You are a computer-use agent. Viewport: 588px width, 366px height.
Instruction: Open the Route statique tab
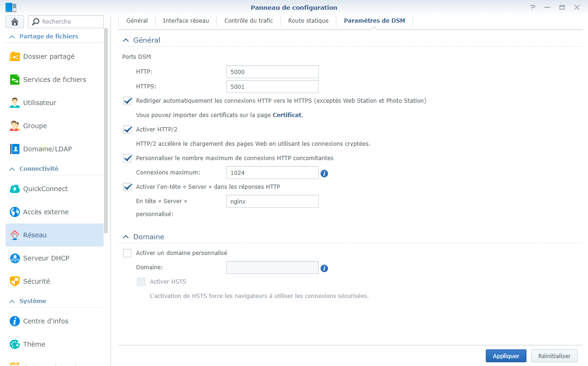click(x=308, y=20)
